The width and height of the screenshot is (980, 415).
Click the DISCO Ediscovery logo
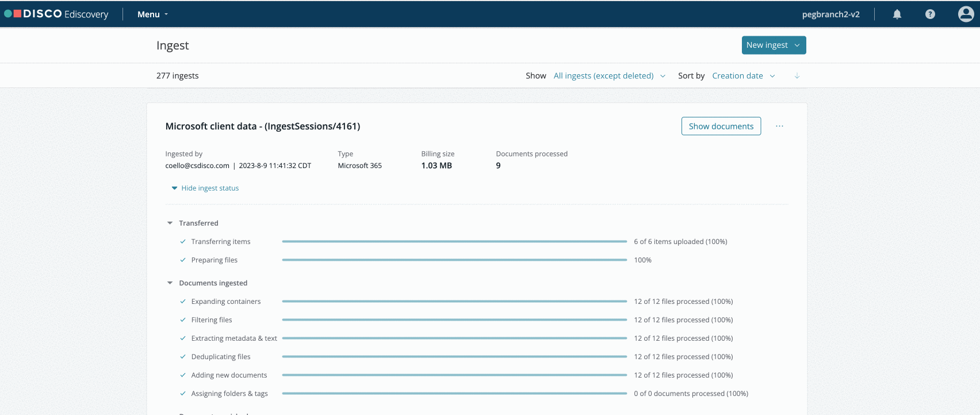tap(56, 14)
